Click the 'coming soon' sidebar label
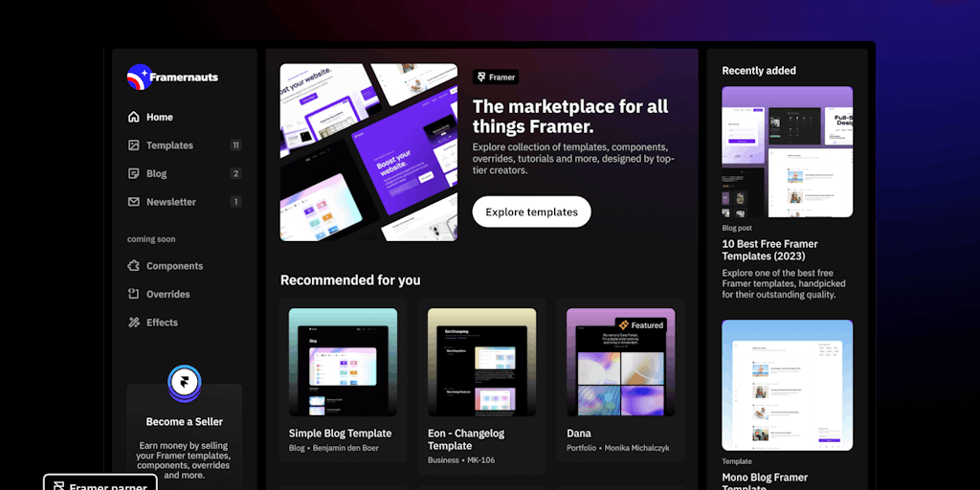The height and width of the screenshot is (490, 980). (x=151, y=238)
